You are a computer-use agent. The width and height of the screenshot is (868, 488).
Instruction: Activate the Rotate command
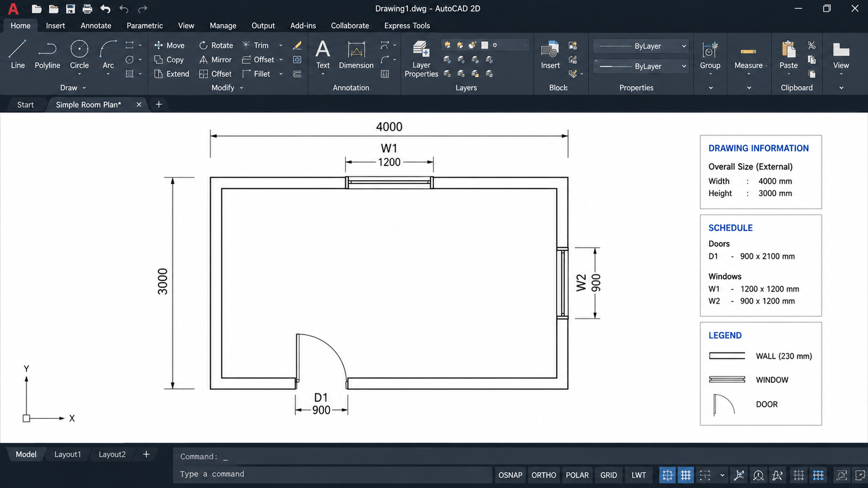[216, 46]
